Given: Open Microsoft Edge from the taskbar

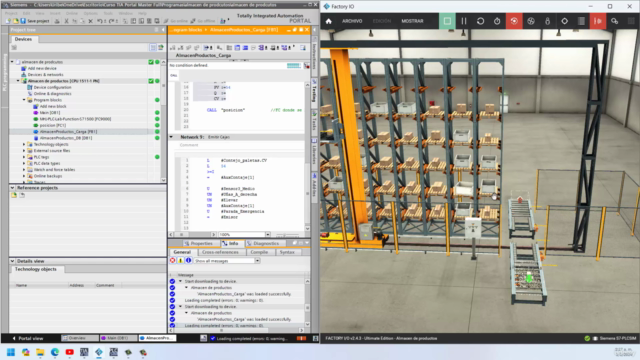Looking at the screenshot, I should [x=55, y=352].
